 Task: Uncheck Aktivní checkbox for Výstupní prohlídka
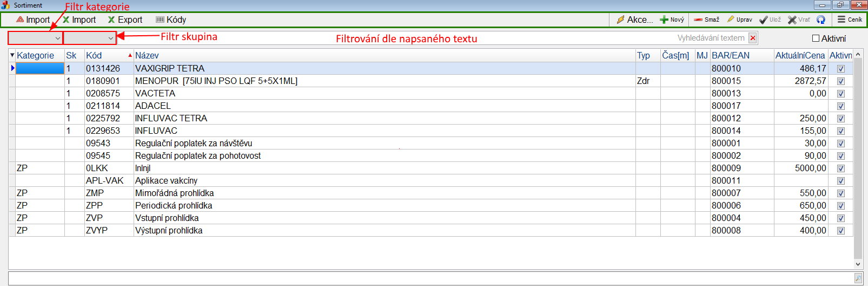pyautogui.click(x=841, y=231)
